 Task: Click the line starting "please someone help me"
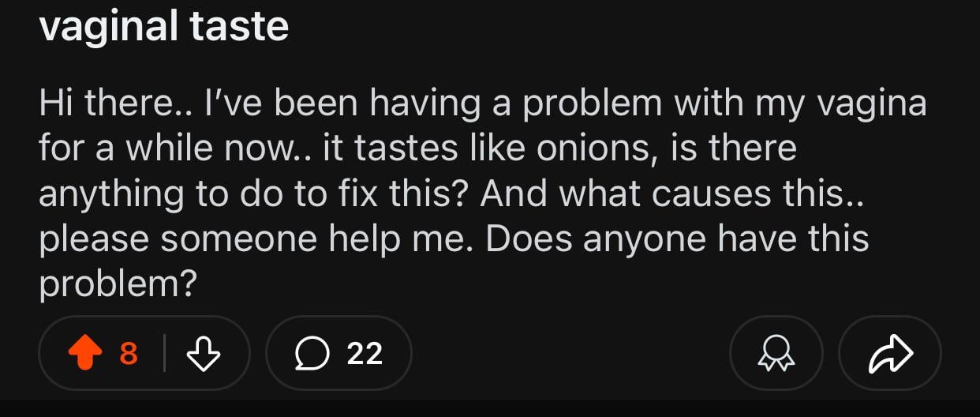[x=454, y=239]
